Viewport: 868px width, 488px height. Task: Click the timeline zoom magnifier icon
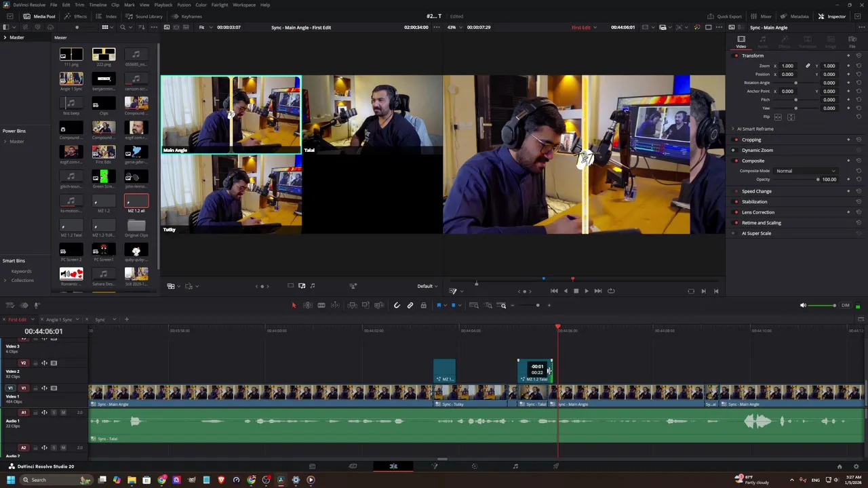coord(502,306)
